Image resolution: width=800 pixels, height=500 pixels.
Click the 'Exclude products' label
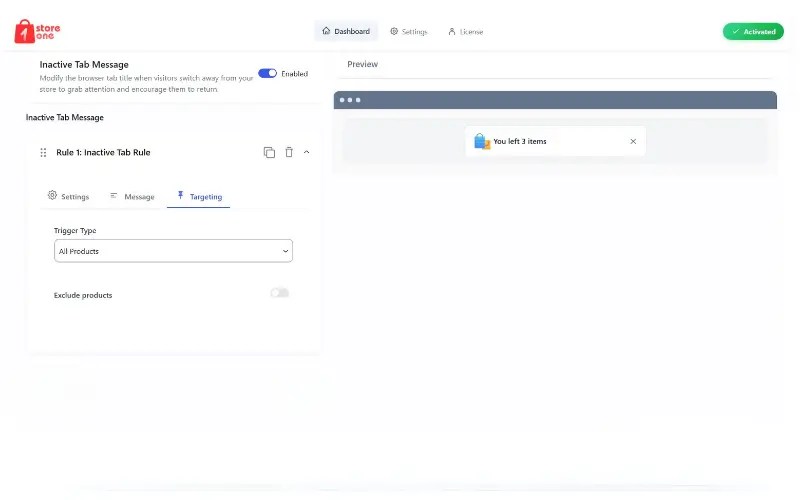[83, 295]
